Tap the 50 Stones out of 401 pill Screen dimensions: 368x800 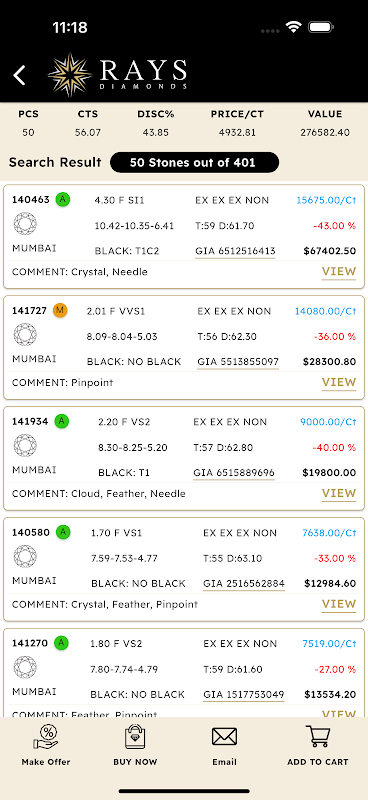point(194,163)
